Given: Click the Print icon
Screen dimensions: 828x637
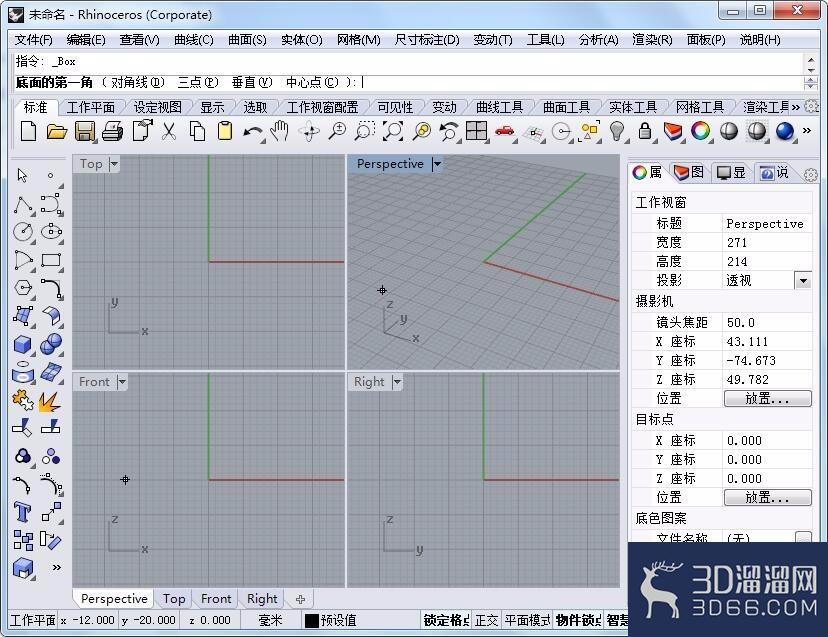Looking at the screenshot, I should click(x=112, y=131).
